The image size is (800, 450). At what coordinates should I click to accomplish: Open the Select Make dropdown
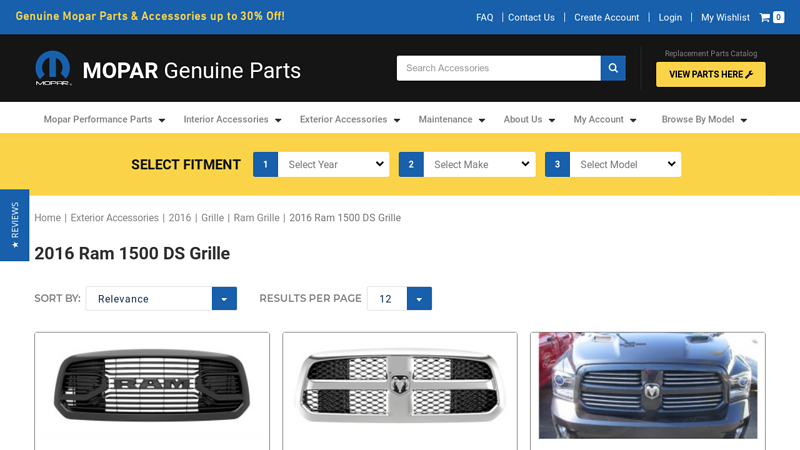tap(480, 164)
